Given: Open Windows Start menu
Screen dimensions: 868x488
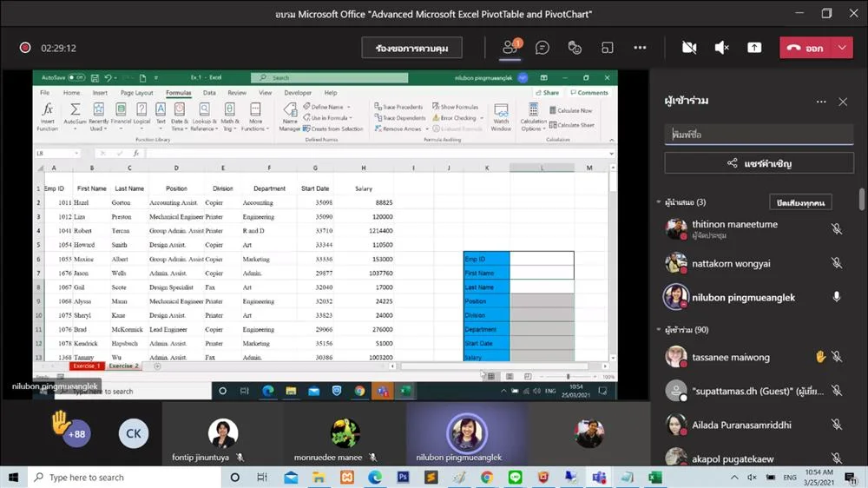Looking at the screenshot, I should coord(13,477).
